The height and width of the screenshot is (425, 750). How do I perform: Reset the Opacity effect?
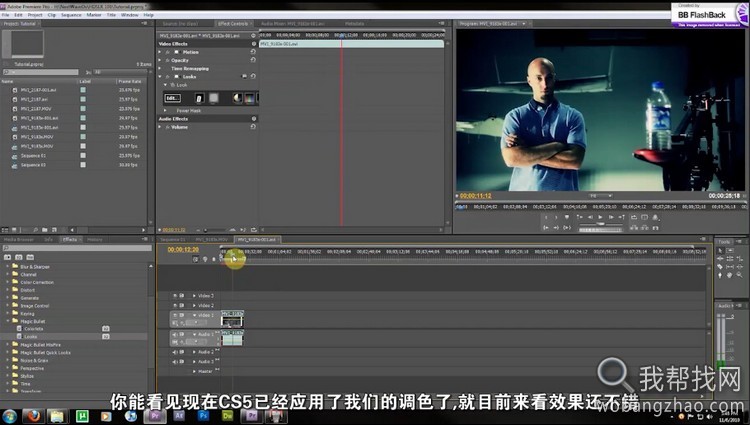(253, 60)
